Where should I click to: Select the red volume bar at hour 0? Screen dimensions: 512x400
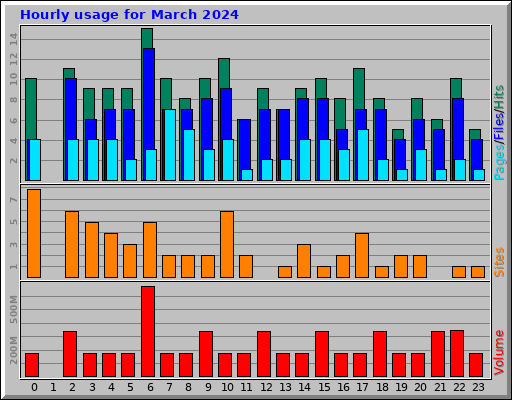coord(32,365)
